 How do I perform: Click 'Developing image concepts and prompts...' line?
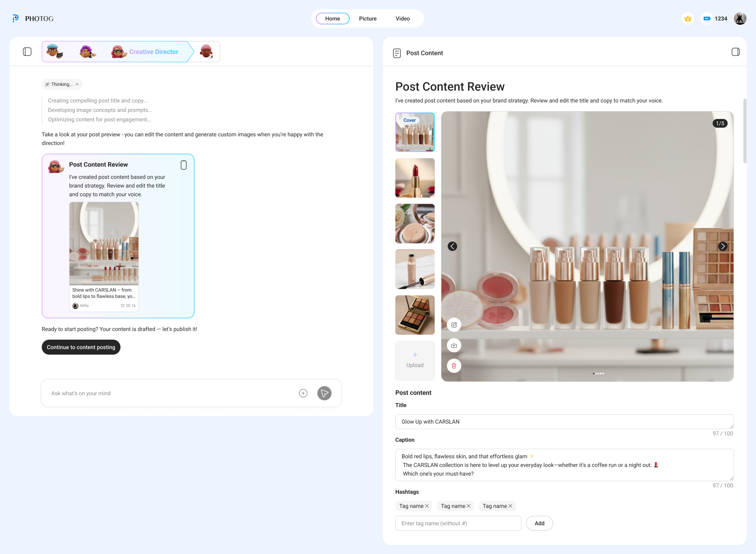tap(100, 110)
